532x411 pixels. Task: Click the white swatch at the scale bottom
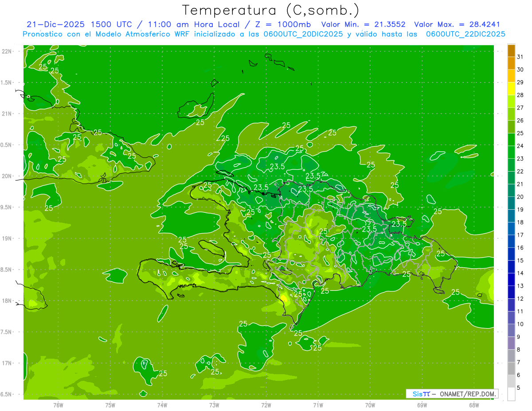point(511,394)
